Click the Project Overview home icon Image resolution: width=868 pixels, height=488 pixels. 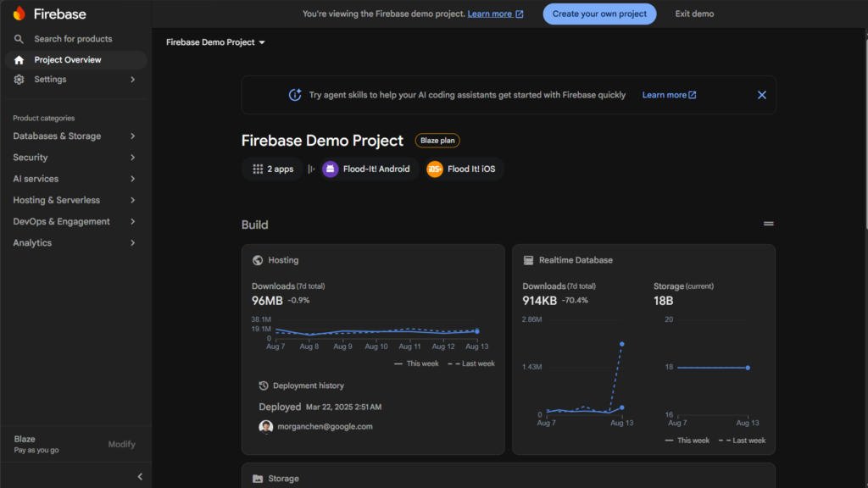(x=19, y=60)
